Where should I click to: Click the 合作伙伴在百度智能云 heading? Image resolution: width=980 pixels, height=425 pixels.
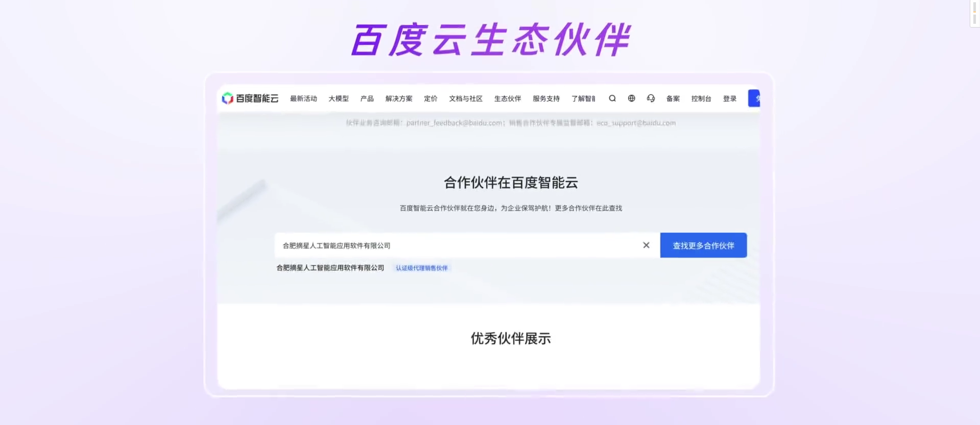[511, 183]
